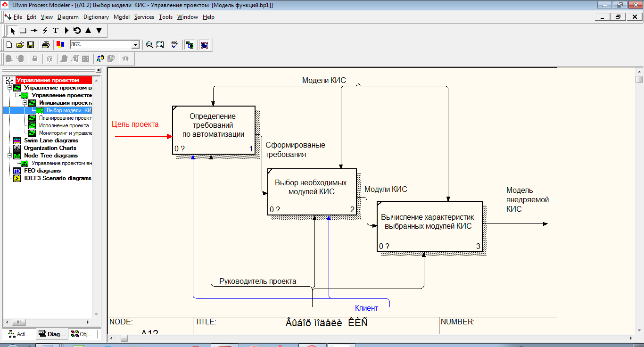Toggle the Model Explorer tree button
The image size is (644, 347).
click(x=190, y=45)
